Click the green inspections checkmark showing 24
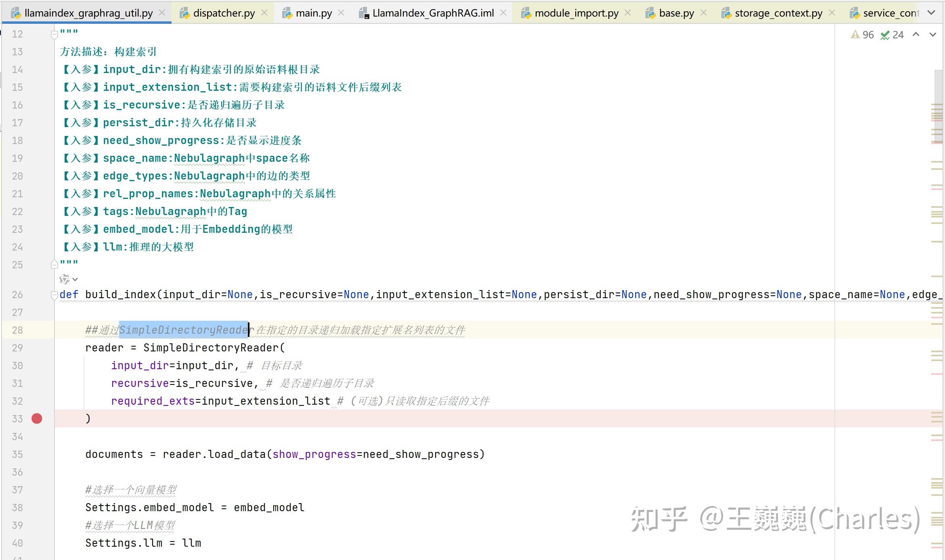This screenshot has height=560, width=945. coord(885,35)
